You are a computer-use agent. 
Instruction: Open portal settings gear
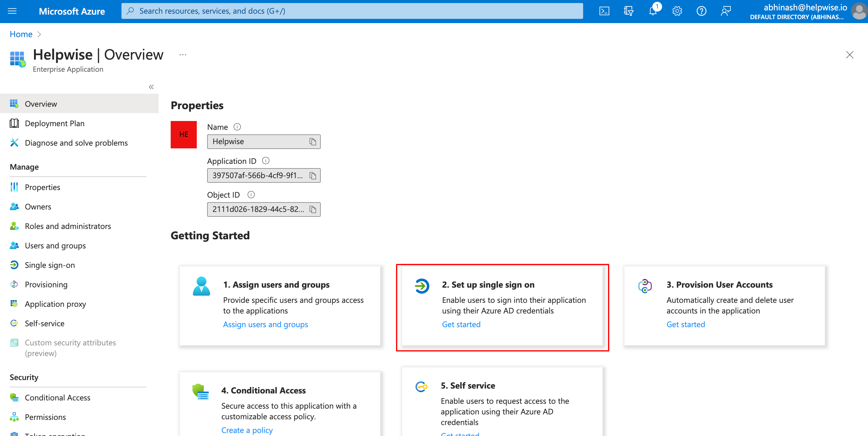[x=677, y=11]
